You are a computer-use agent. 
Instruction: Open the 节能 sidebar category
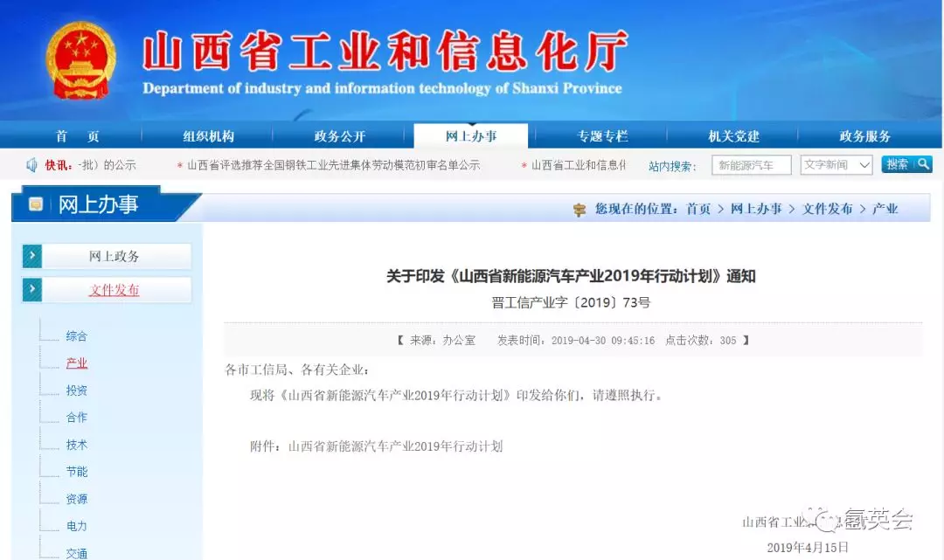pyautogui.click(x=77, y=472)
